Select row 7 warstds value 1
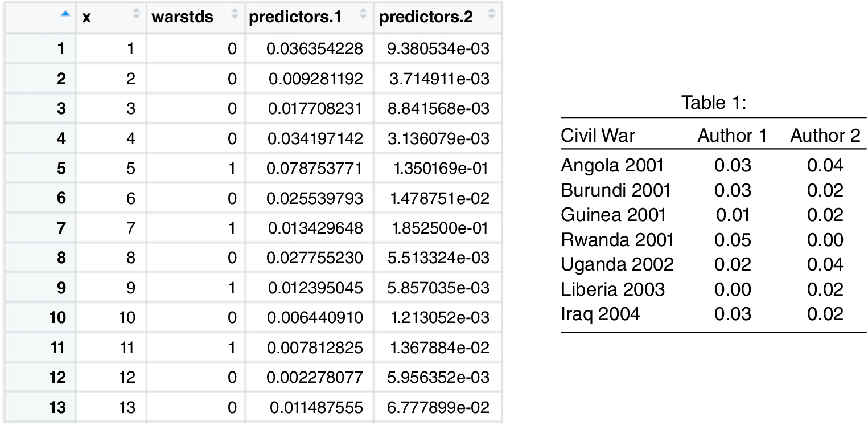Viewport: 868px width, 425px height. coord(231,228)
